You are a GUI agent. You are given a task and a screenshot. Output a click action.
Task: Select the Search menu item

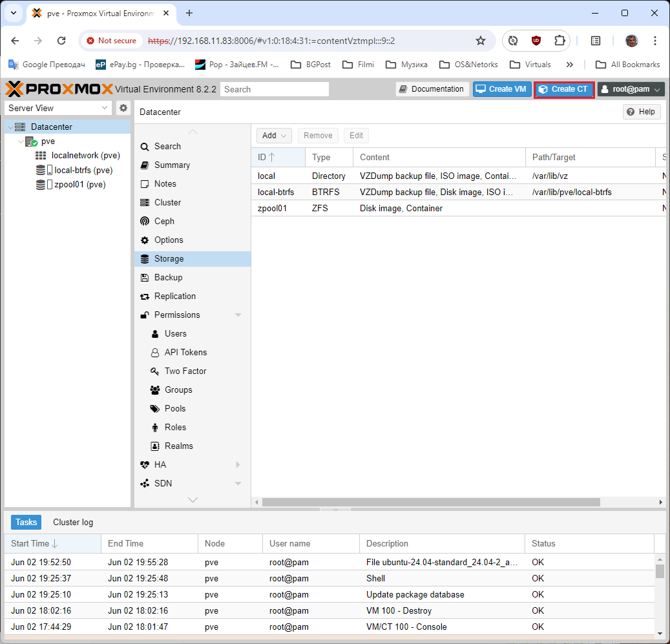(x=193, y=147)
